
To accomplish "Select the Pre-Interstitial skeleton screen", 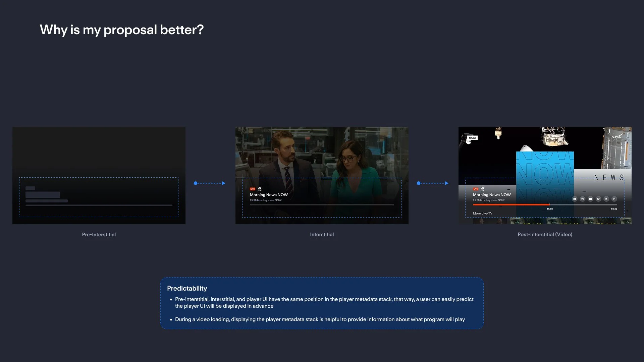I will tap(99, 175).
